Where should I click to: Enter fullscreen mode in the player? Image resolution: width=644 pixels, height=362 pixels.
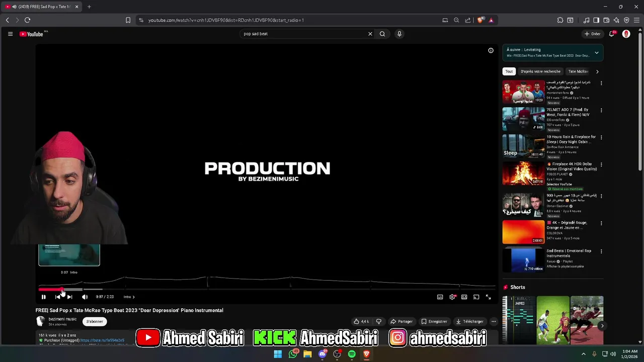488,297
